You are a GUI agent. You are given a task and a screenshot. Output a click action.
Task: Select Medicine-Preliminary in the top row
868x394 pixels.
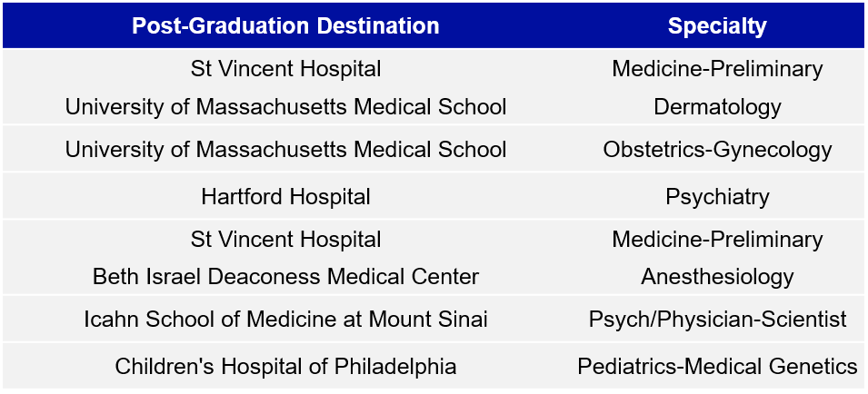(717, 68)
